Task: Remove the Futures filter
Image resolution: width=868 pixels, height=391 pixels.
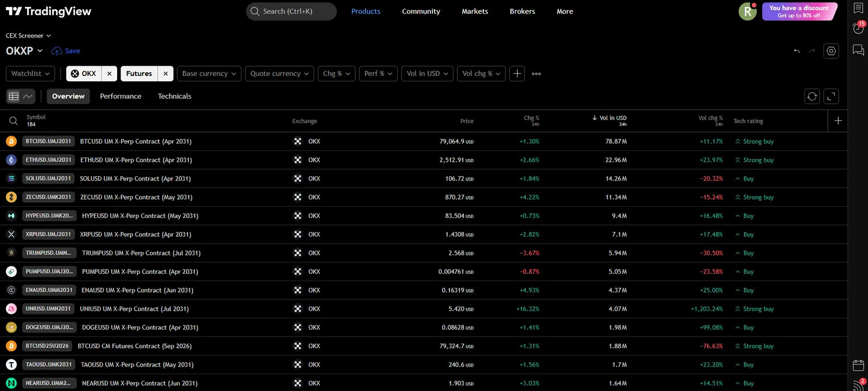Action: click(x=165, y=74)
